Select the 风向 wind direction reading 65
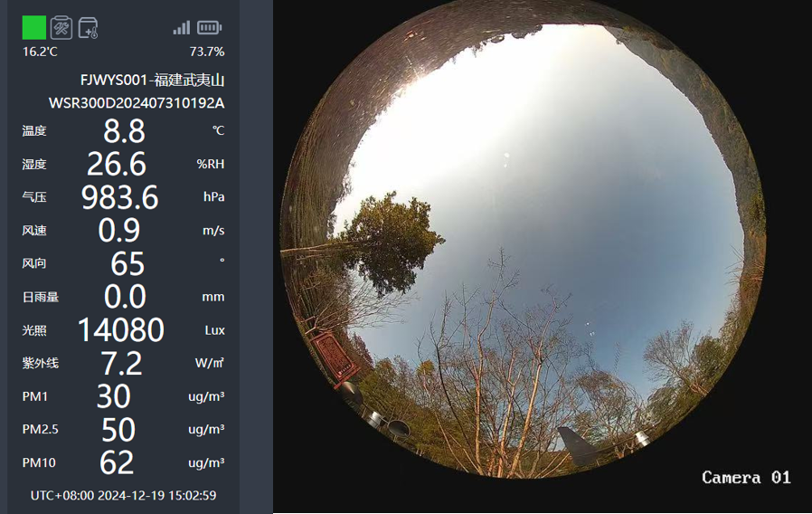The image size is (812, 514). point(127,263)
